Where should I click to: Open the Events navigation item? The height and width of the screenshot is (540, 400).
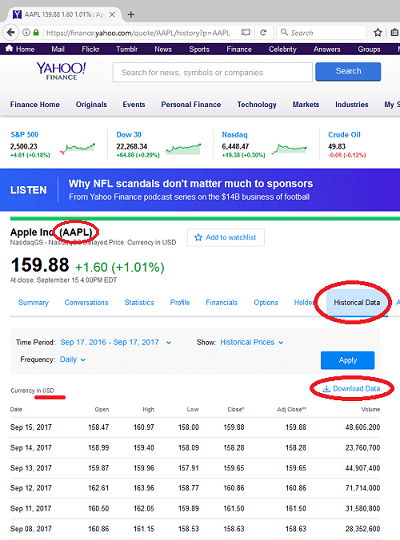coord(134,104)
